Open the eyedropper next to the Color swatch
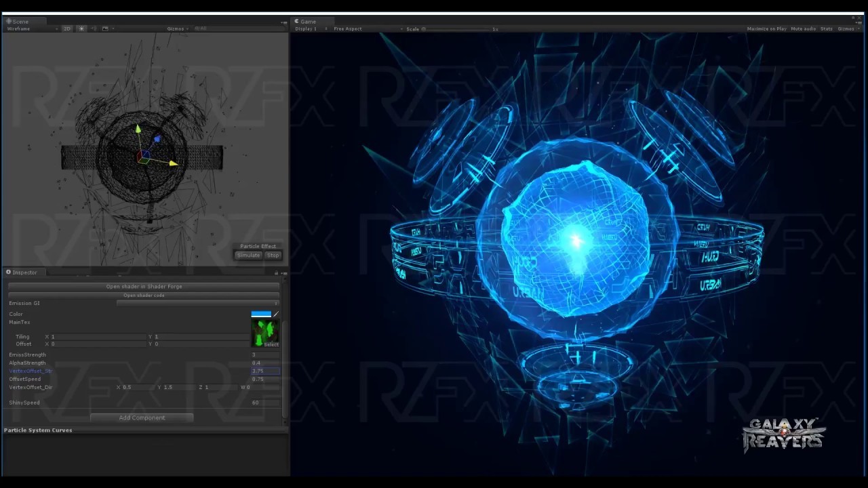868x488 pixels. coord(275,314)
